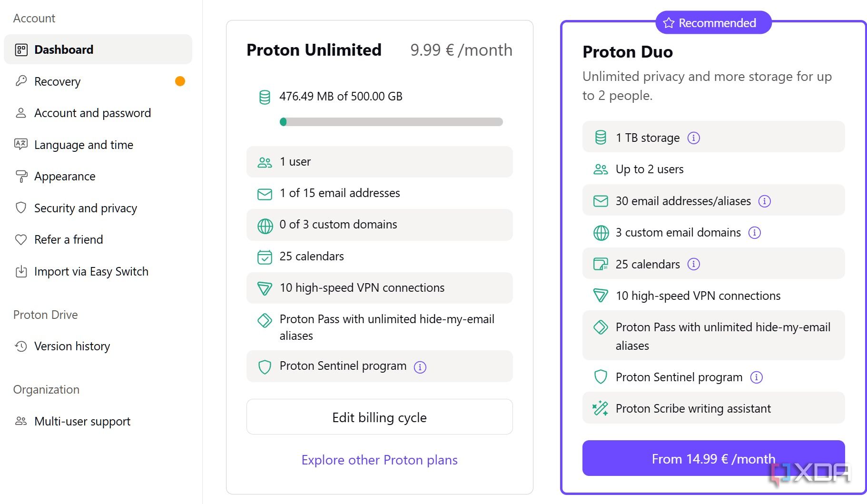Viewport: 867px width, 504px height.
Task: Click the 25 calendars info icon on Proton Duo
Action: (694, 264)
